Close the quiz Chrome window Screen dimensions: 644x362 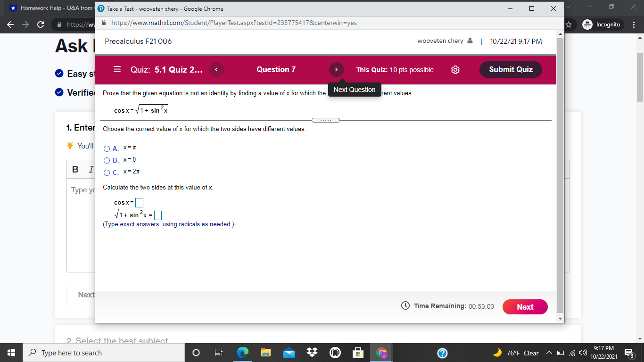[553, 8]
